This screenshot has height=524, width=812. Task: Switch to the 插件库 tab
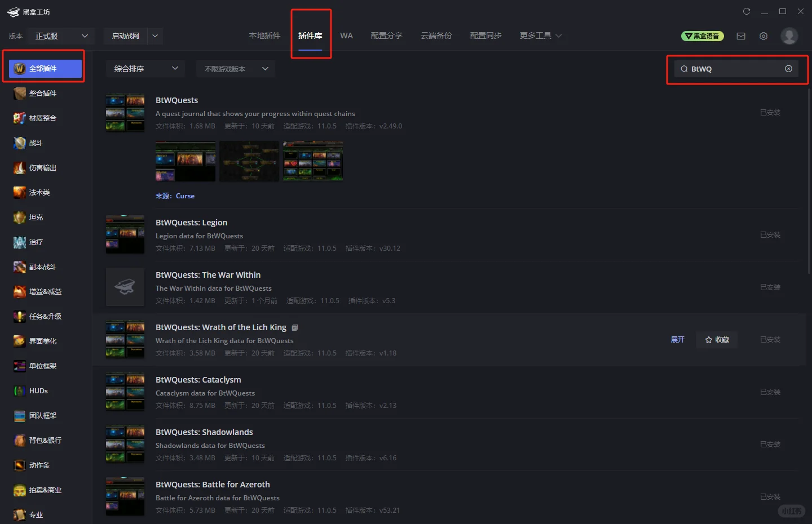(310, 36)
